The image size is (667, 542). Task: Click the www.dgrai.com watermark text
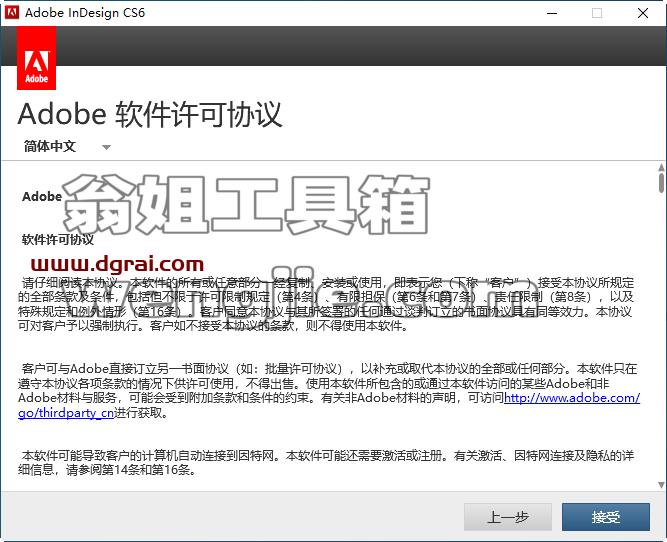[117, 264]
